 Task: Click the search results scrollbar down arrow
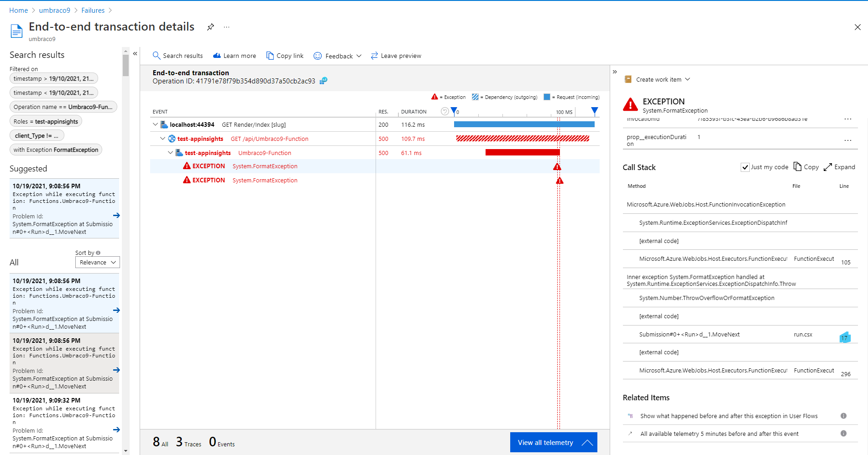125,451
